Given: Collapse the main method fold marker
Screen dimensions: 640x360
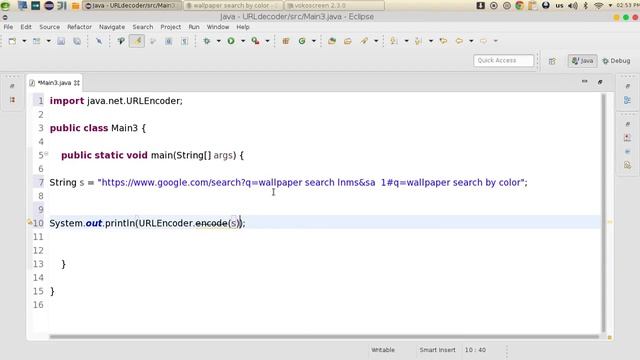Looking at the screenshot, I should pyautogui.click(x=46, y=153).
